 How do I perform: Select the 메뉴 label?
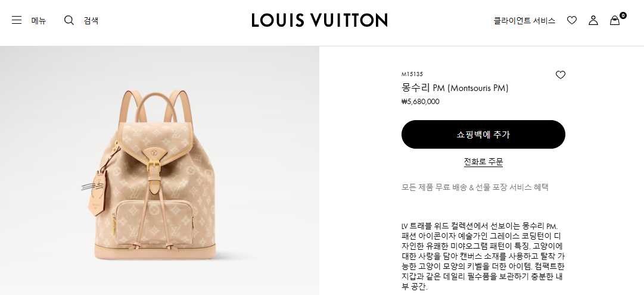39,20
